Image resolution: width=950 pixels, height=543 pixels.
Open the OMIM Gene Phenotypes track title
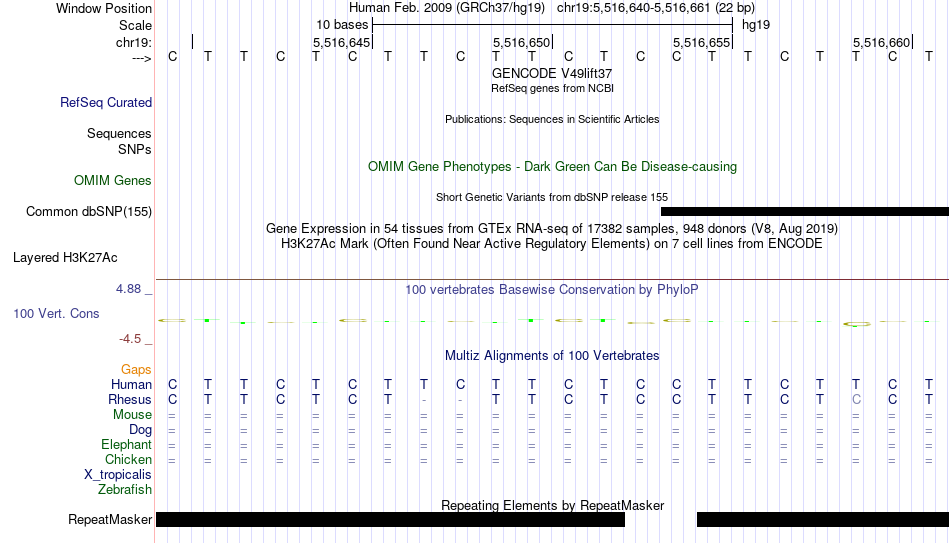552,167
